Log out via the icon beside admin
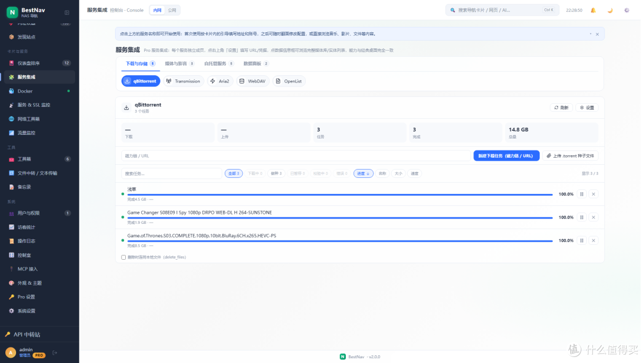This screenshot has width=644, height=363. pyautogui.click(x=55, y=353)
